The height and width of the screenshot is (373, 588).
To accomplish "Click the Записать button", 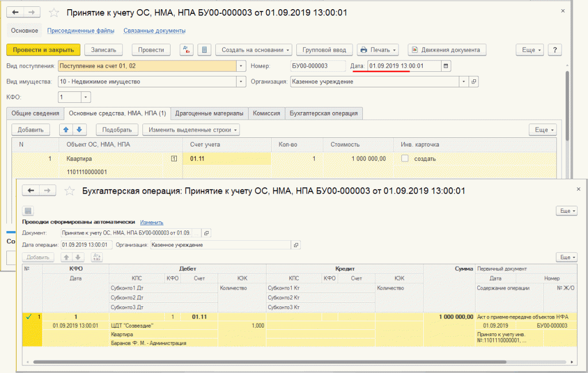I will [x=103, y=50].
